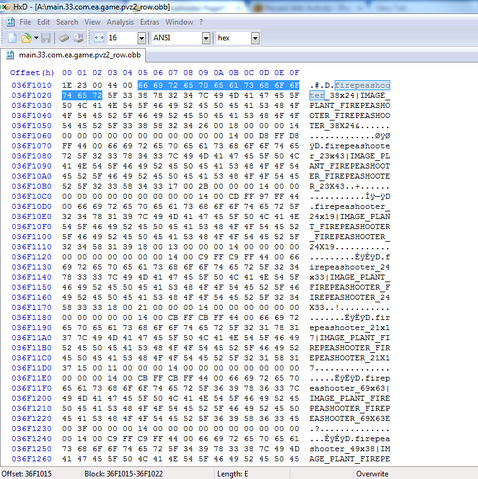This screenshot has height=479, width=478.
Task: Open the hex offset base dropdown
Action: (255, 38)
